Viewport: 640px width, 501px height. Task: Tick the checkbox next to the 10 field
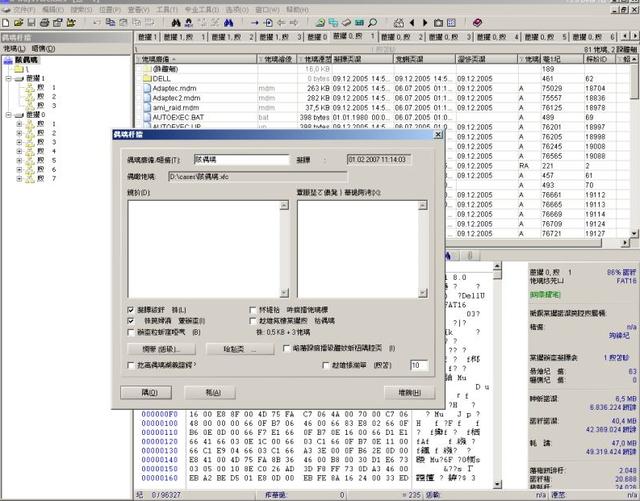(x=325, y=365)
